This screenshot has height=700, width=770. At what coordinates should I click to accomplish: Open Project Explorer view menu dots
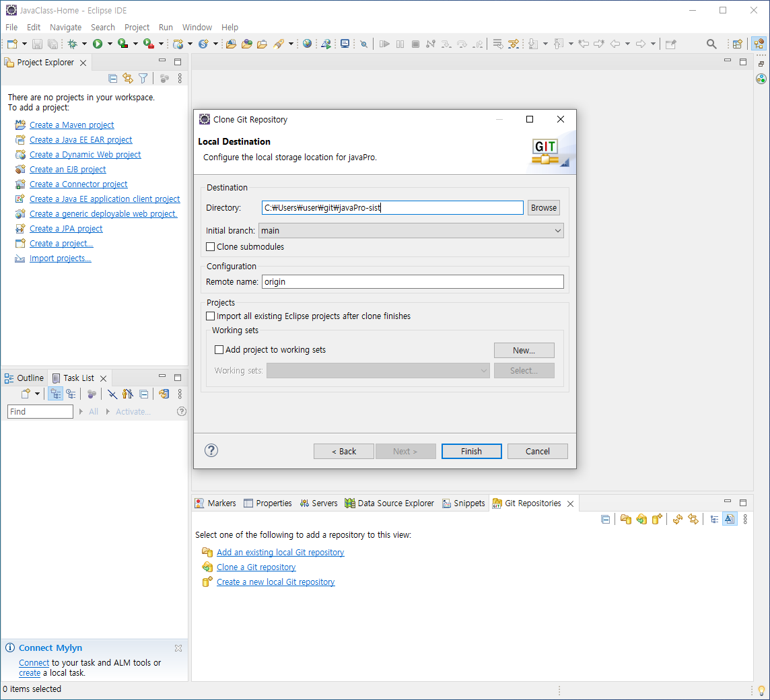point(180,78)
